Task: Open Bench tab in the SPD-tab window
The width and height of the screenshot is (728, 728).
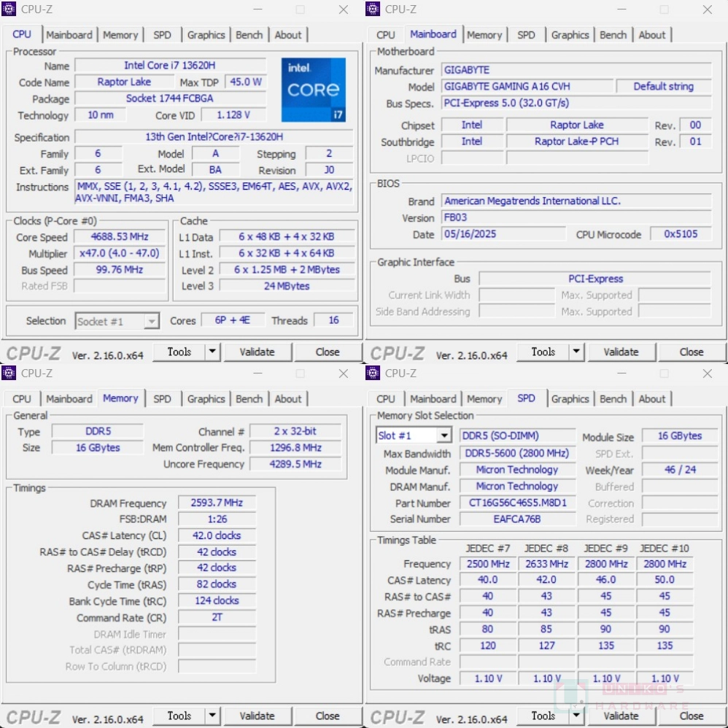Action: point(613,399)
